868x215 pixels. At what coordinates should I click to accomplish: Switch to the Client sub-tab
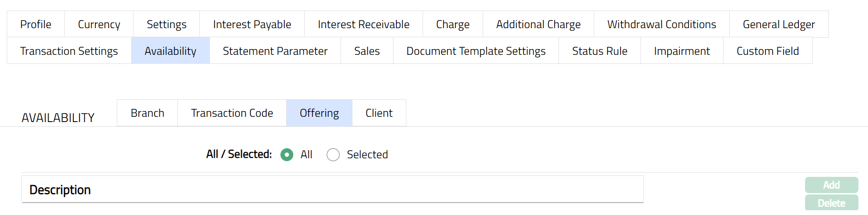(x=379, y=113)
